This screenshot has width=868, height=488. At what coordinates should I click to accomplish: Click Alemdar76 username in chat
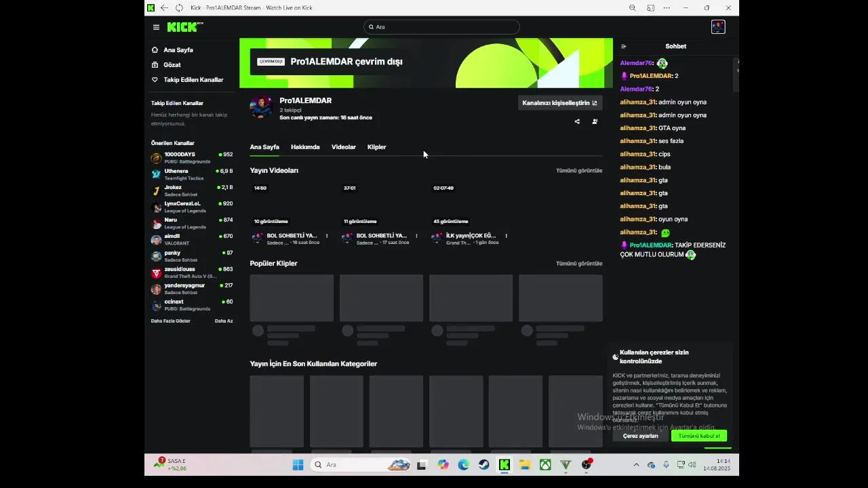[x=636, y=63]
